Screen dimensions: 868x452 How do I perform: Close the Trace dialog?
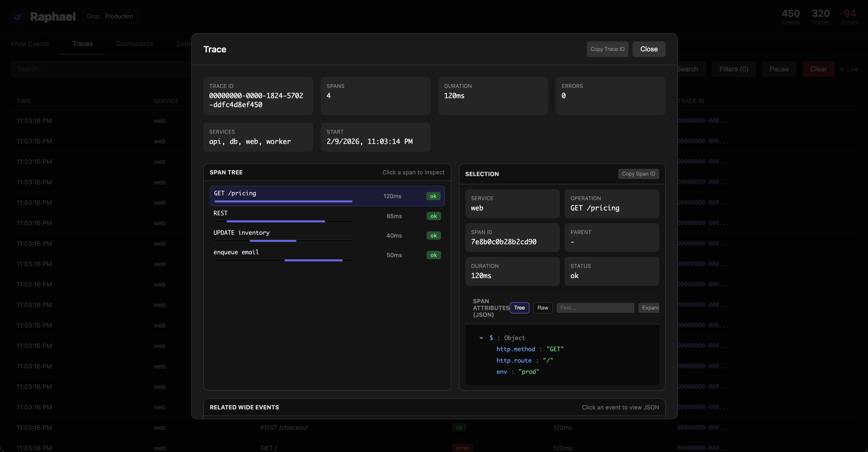click(649, 49)
